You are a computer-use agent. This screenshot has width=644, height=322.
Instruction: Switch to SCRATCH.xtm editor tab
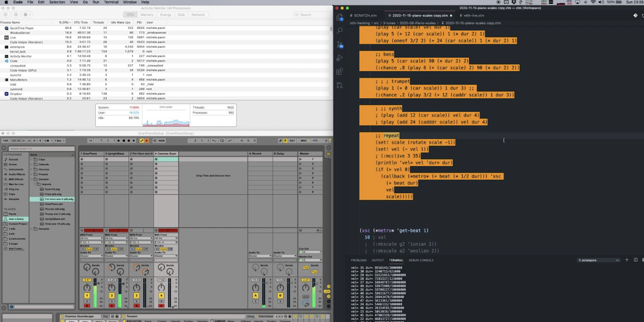(x=363, y=15)
